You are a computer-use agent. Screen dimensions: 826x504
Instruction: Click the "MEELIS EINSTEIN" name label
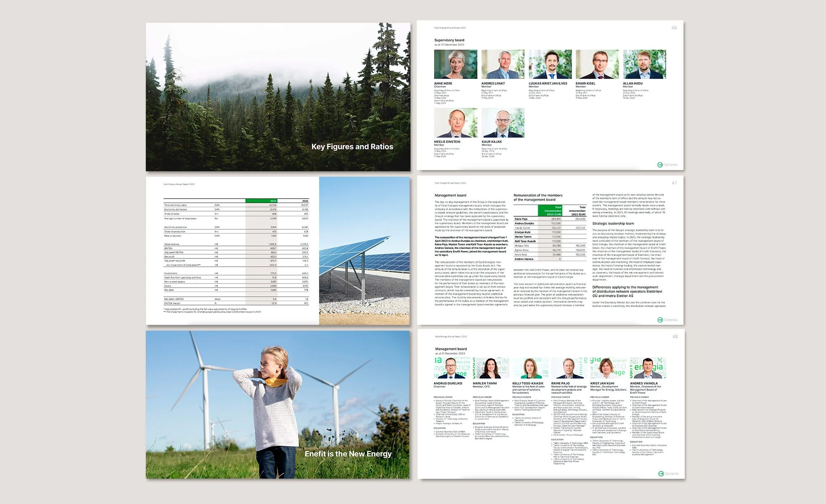click(447, 142)
